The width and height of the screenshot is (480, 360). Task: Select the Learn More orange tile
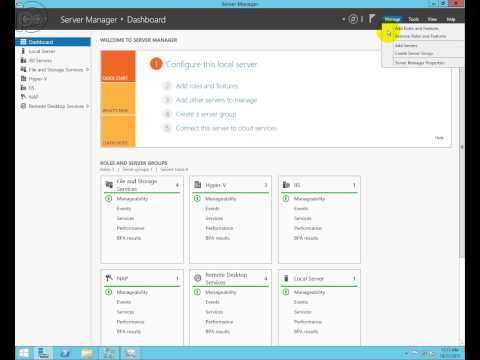tap(118, 131)
